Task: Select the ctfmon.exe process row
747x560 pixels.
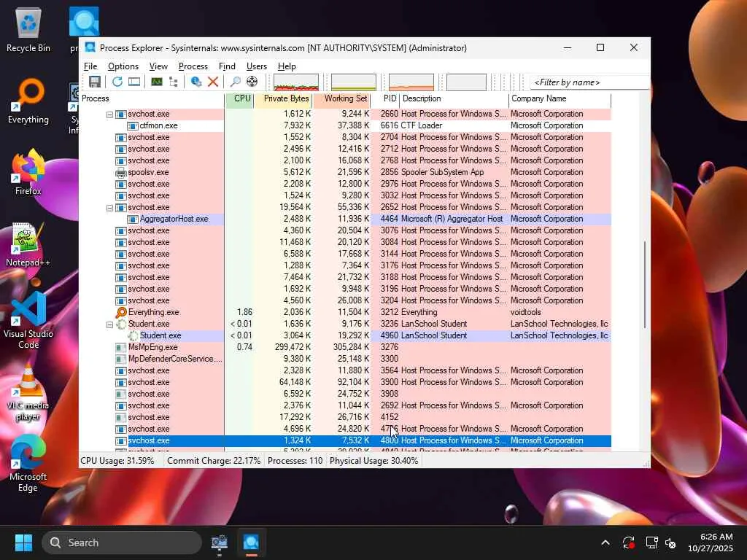Action: click(345, 125)
